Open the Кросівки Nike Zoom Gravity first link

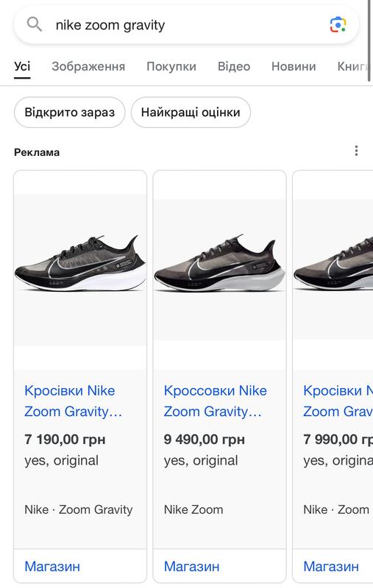pos(73,401)
